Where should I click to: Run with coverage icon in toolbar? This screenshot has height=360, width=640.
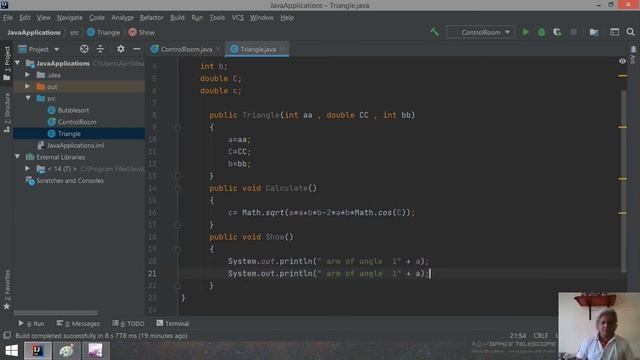coord(557,32)
